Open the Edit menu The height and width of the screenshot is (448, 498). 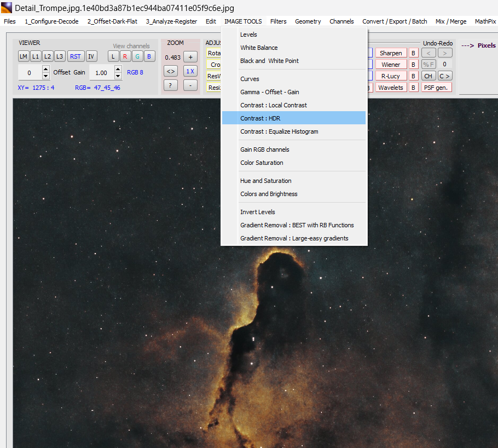click(x=211, y=21)
